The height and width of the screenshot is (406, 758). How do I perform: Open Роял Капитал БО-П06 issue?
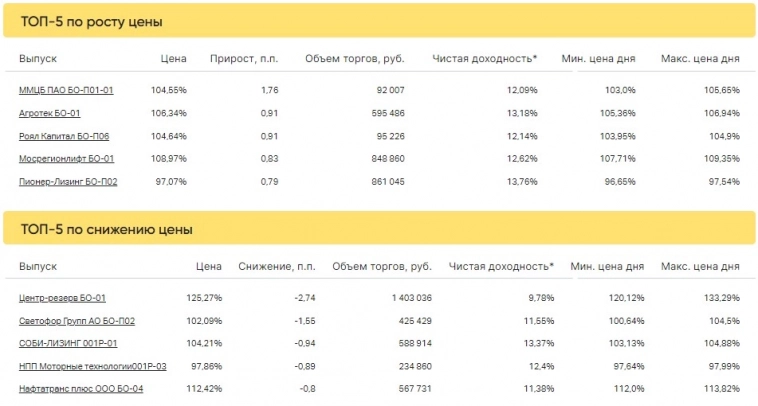pos(64,136)
